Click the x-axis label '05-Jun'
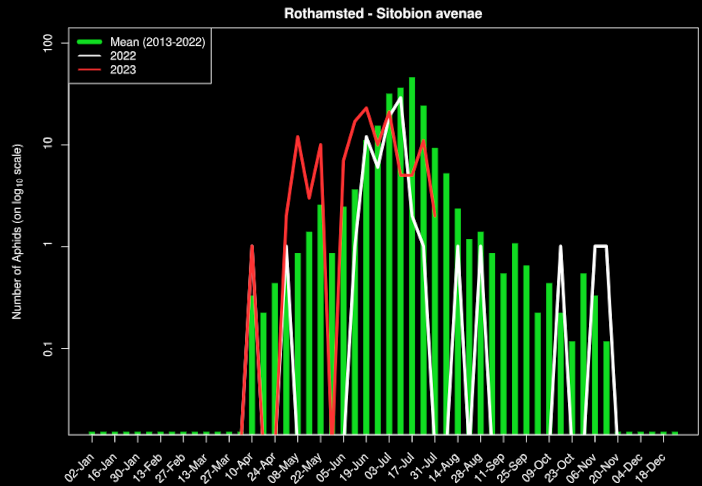Screen dimensions: 702x486 tap(331, 467)
